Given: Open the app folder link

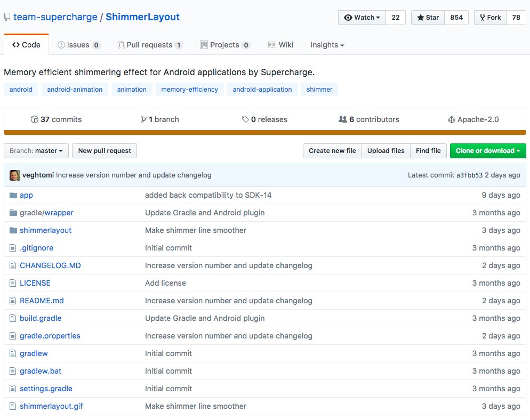Looking at the screenshot, I should (x=26, y=195).
